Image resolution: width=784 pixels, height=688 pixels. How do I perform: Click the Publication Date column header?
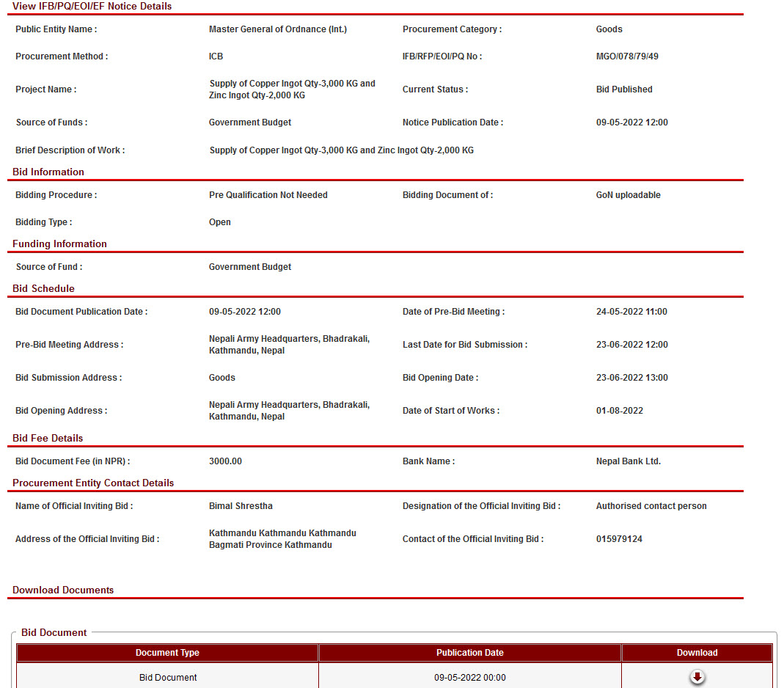click(x=469, y=653)
